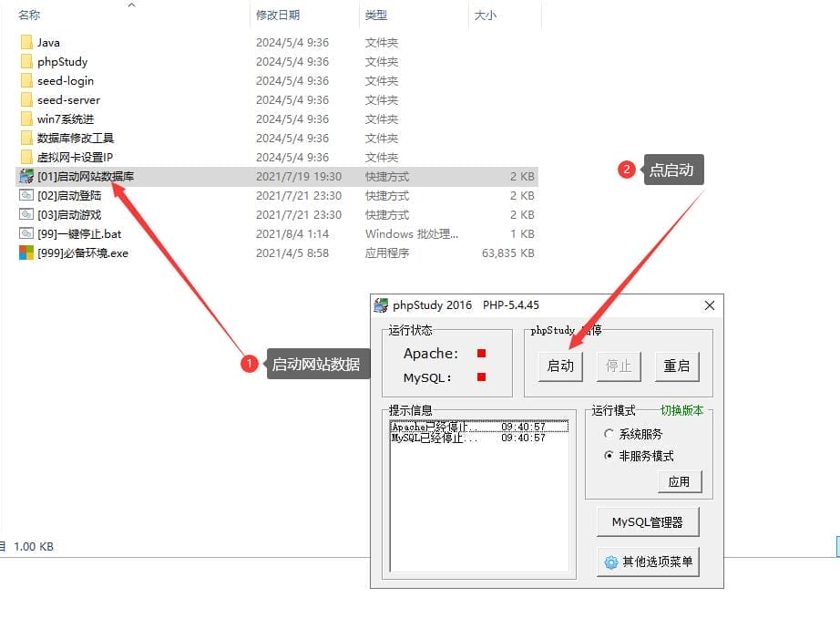Click the 大小 column header
This screenshot has height=629, width=840.
485,15
